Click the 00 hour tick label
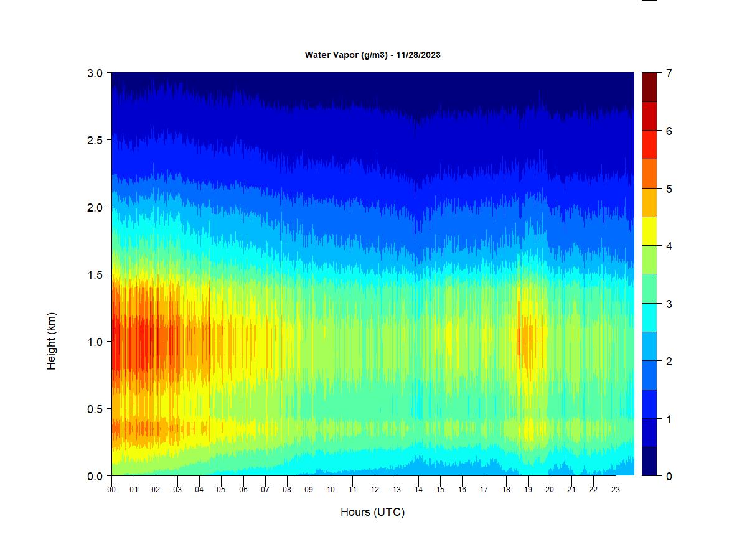 [x=111, y=490]
